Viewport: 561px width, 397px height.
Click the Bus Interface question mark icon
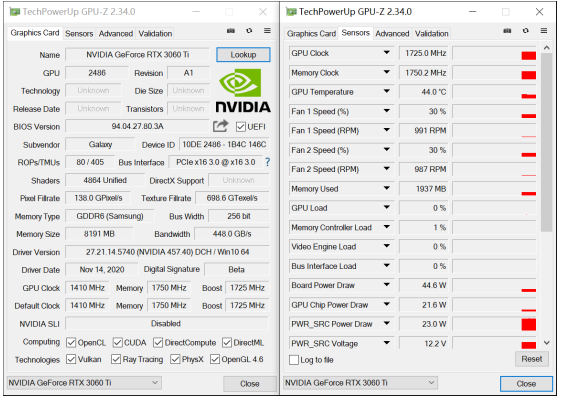coord(267,162)
